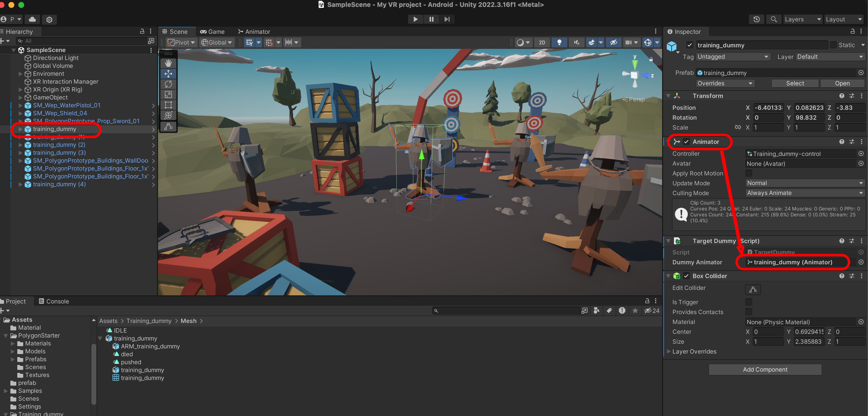Select the Scale tool in the scene toolbar
Screen dimensions: 868x416
coord(168,95)
